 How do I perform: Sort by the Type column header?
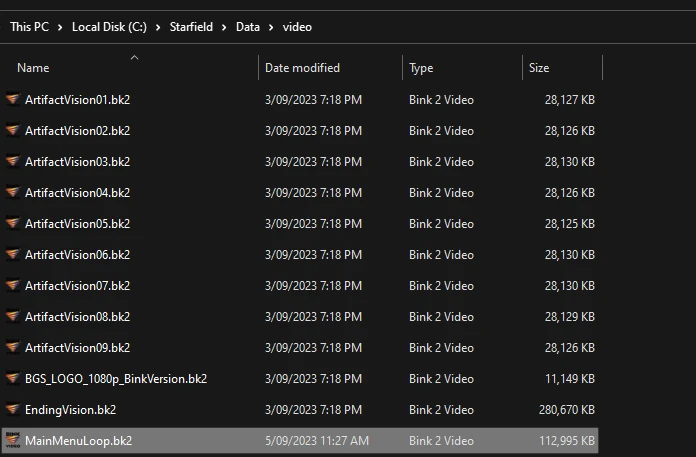pos(421,68)
